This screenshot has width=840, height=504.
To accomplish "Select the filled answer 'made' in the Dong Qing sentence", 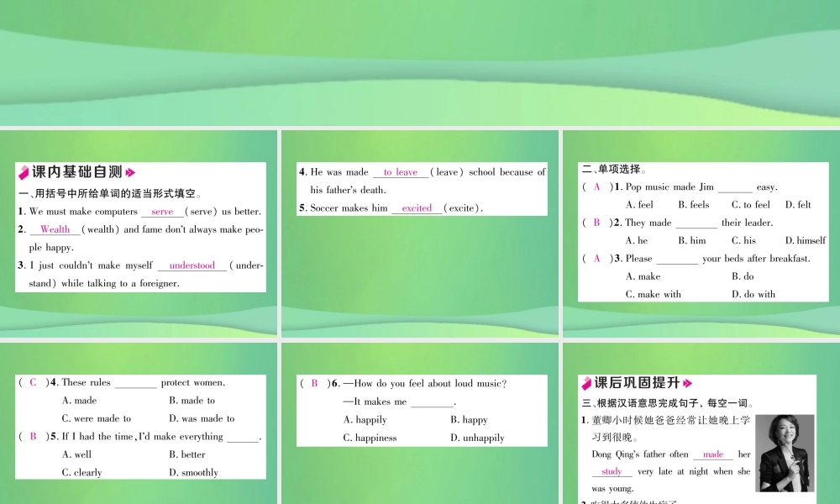I will (713, 454).
